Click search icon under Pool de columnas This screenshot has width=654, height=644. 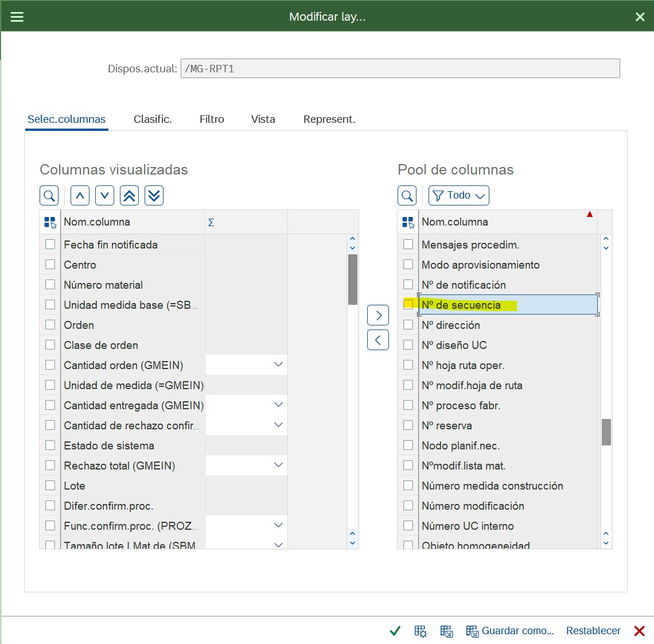(x=407, y=196)
